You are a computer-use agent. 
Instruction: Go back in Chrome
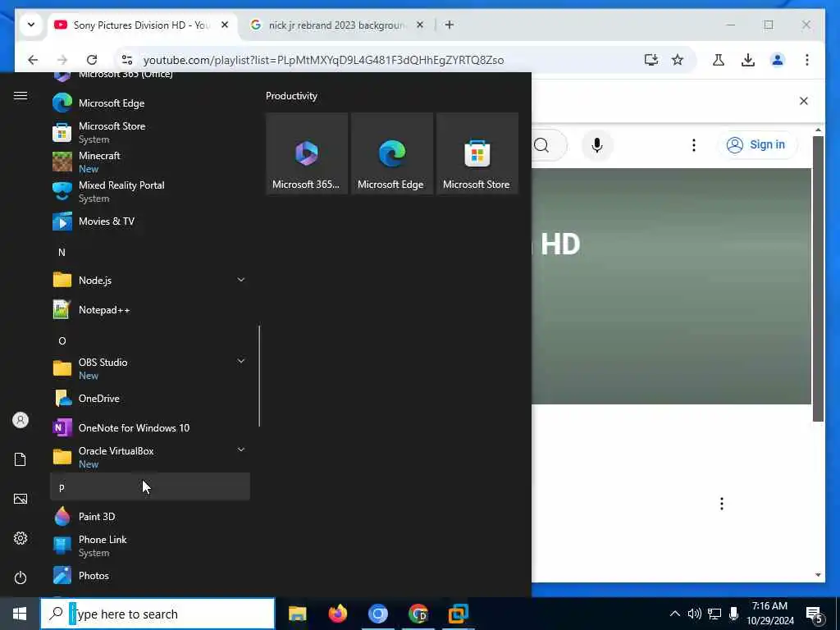(x=33, y=60)
